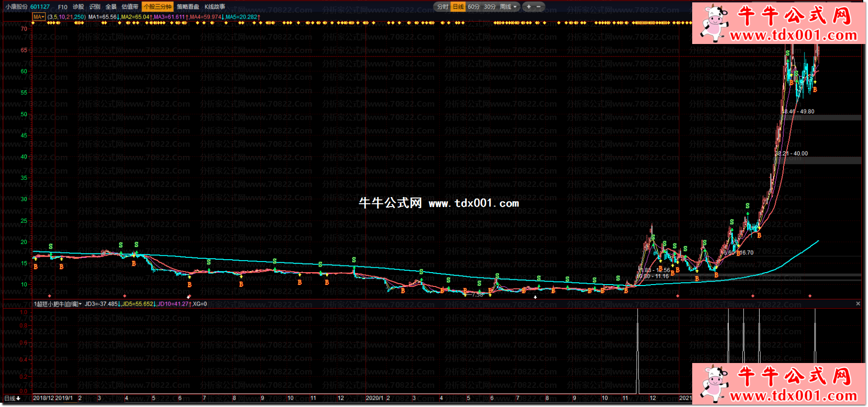Switch to 30分 minute period
The height and width of the screenshot is (407, 868).
pos(490,7)
